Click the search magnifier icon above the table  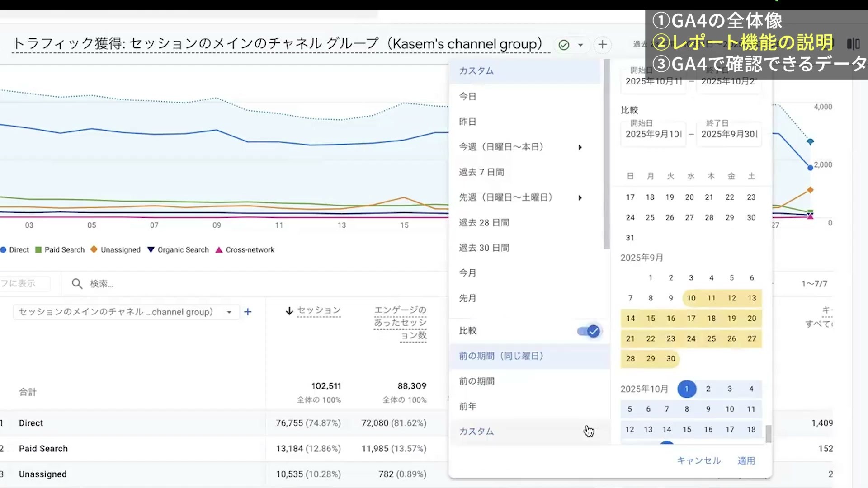coord(77,284)
